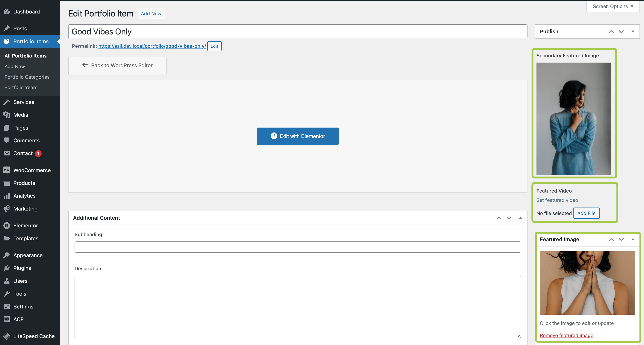Open Portfolio Years submenu item

click(21, 87)
